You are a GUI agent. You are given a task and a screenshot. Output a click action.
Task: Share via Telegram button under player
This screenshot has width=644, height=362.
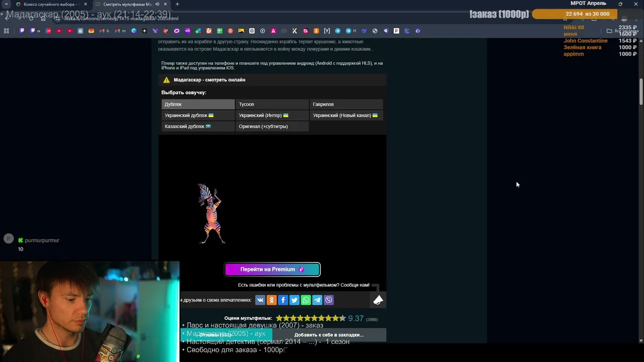tap(317, 300)
